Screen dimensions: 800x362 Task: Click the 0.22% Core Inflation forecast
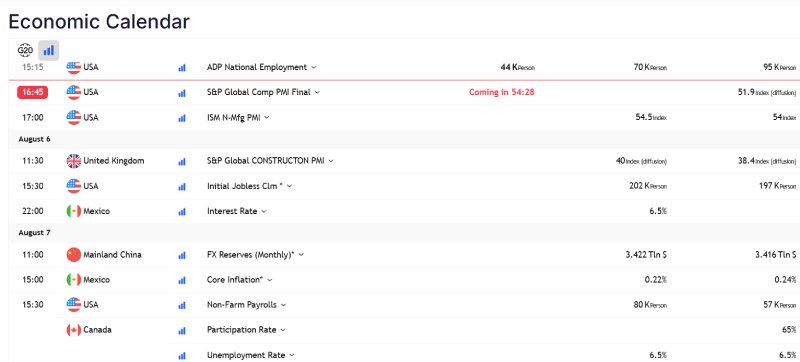click(656, 279)
